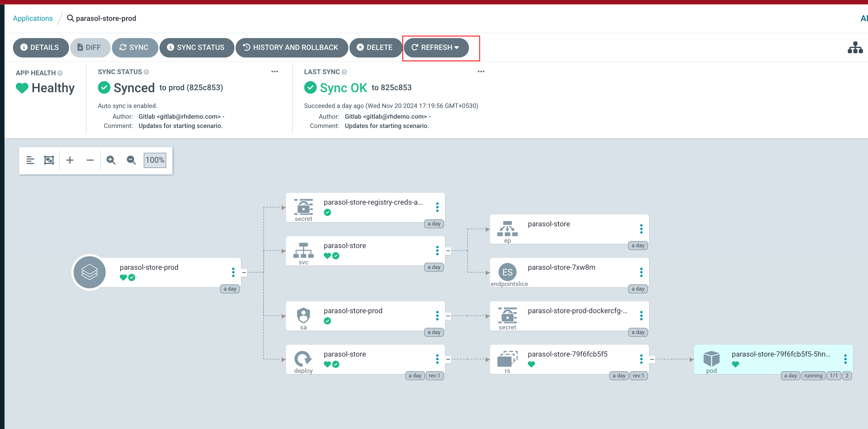Expand parasol-store-registry-creds options menu
The height and width of the screenshot is (429, 868).
pyautogui.click(x=437, y=207)
